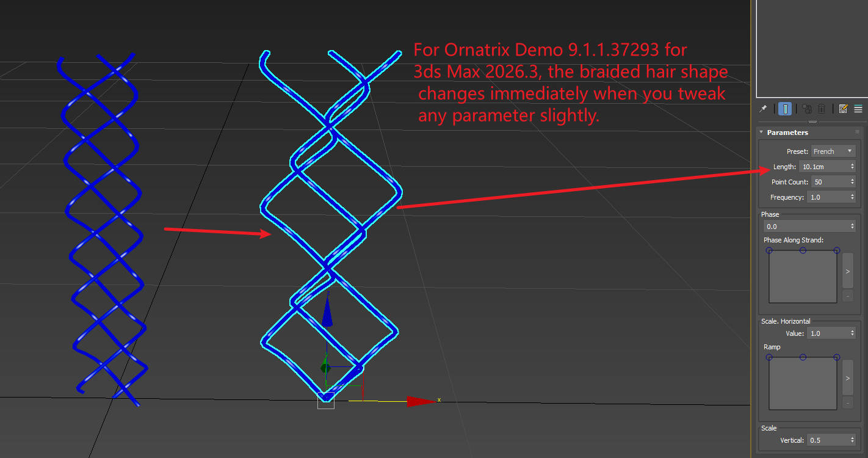Select the left Ramp control point
Image resolution: width=868 pixels, height=458 pixels.
pos(769,357)
